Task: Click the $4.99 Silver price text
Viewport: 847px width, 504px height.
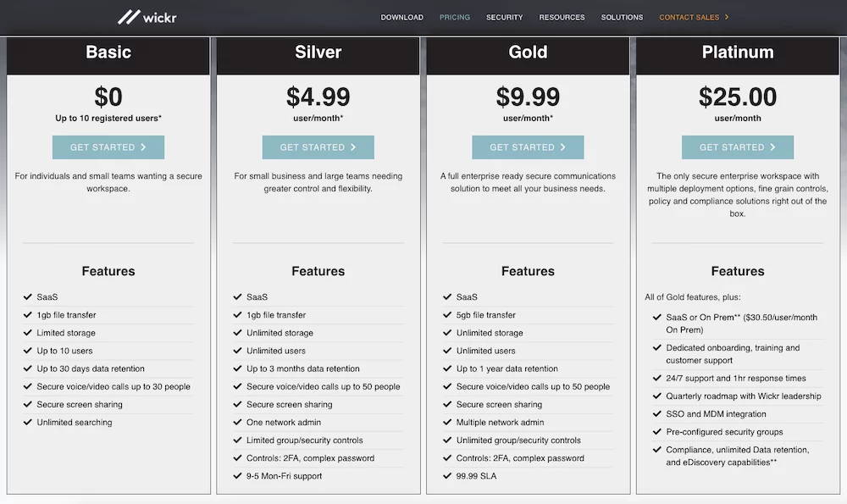Action: pos(318,97)
